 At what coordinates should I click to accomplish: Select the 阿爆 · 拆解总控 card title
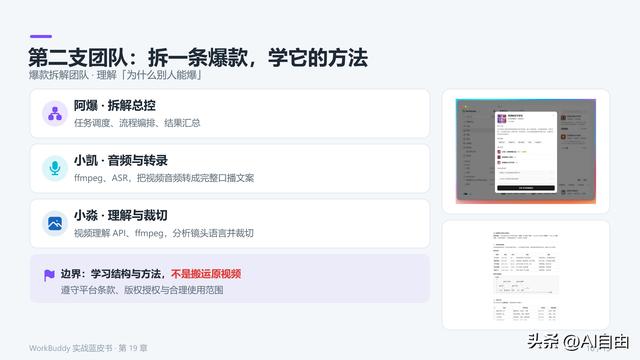115,106
